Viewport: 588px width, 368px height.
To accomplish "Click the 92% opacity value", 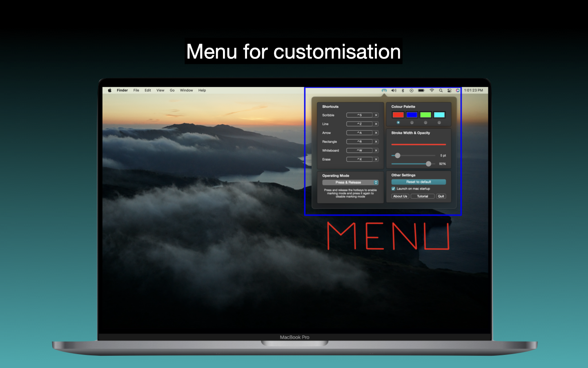I will point(442,164).
